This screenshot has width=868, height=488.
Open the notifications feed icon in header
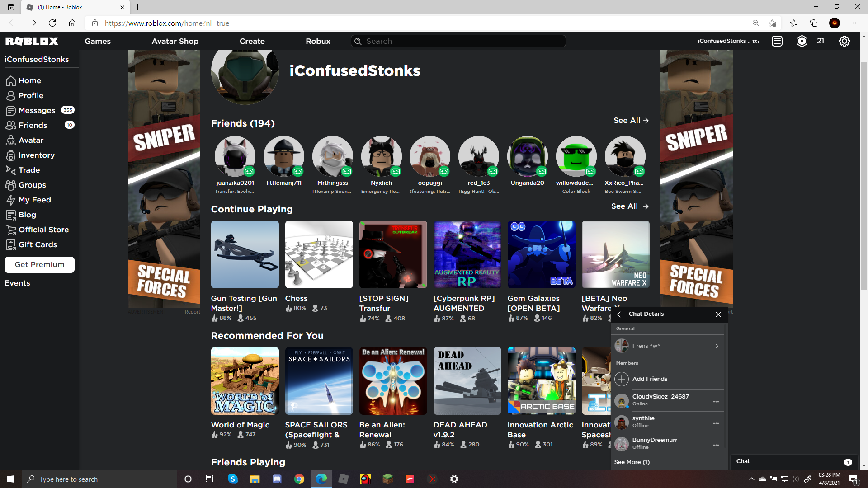[777, 41]
